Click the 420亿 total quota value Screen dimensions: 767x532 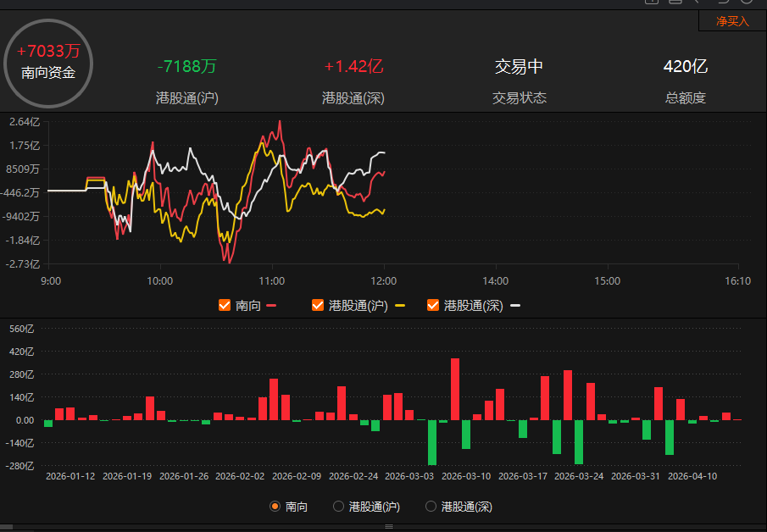pos(685,67)
